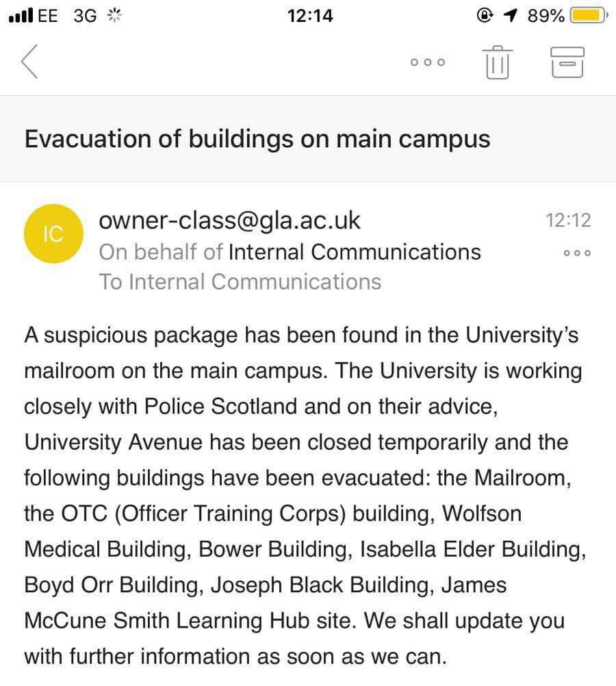Tap the 12:12 message timestamp
The width and height of the screenshot is (616, 686).
pyautogui.click(x=568, y=220)
